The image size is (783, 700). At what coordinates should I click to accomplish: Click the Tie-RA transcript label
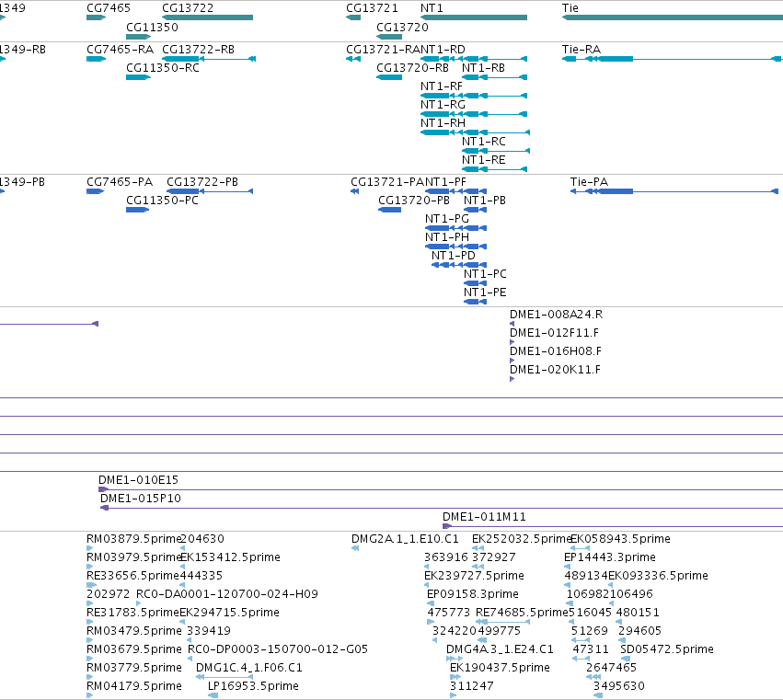(x=581, y=50)
